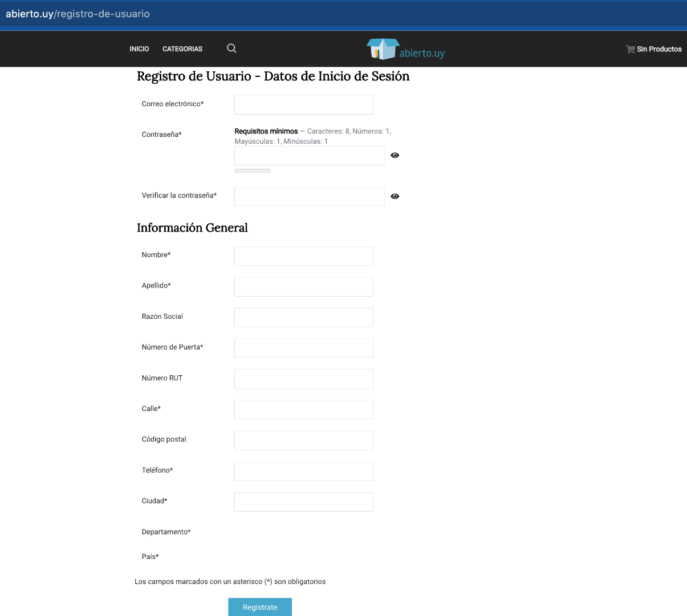Click the Registro de Usuario heading
Image resolution: width=687 pixels, height=616 pixels.
[273, 76]
